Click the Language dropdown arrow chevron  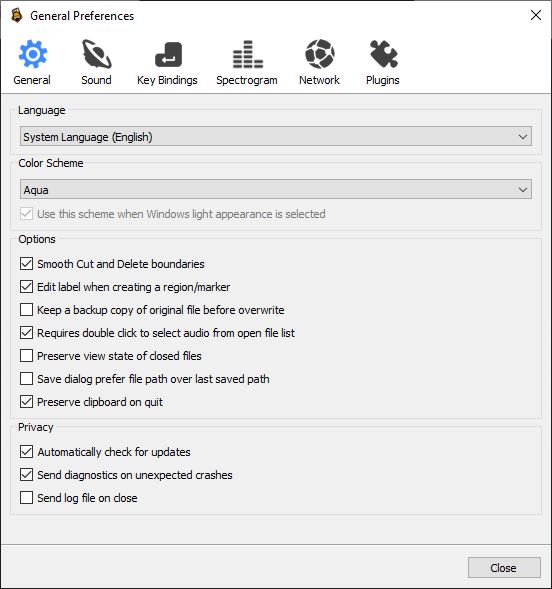click(x=523, y=137)
